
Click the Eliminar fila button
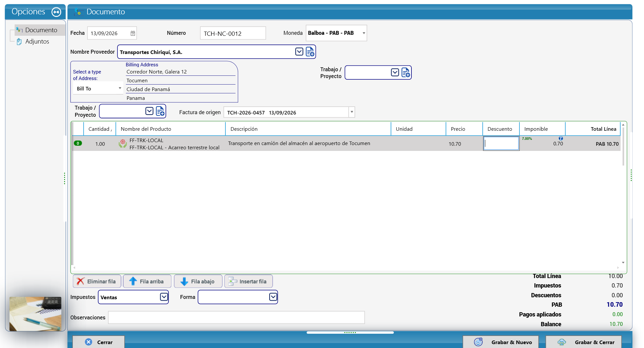pyautogui.click(x=97, y=281)
